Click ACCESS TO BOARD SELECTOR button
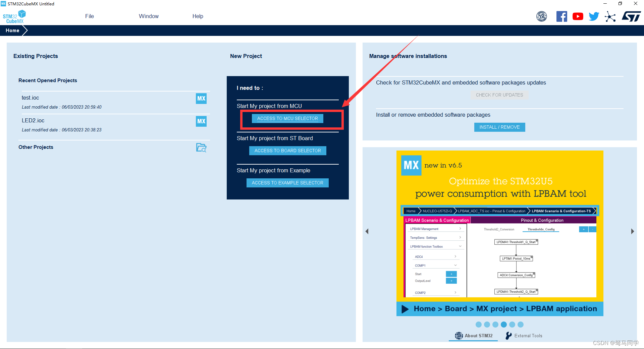Screen dimensions: 644x349 [x=287, y=151]
